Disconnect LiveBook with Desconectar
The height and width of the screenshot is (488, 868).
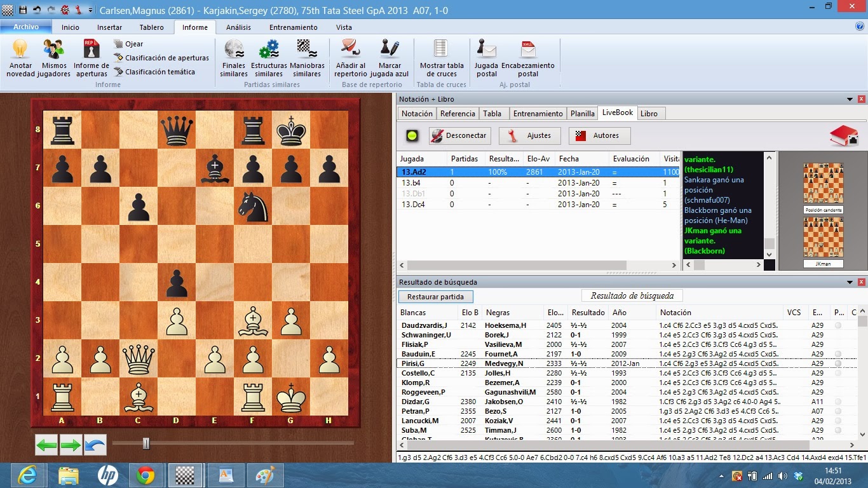point(458,135)
